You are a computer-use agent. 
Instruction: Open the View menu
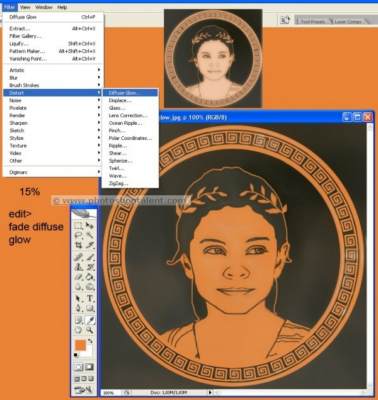pos(25,7)
